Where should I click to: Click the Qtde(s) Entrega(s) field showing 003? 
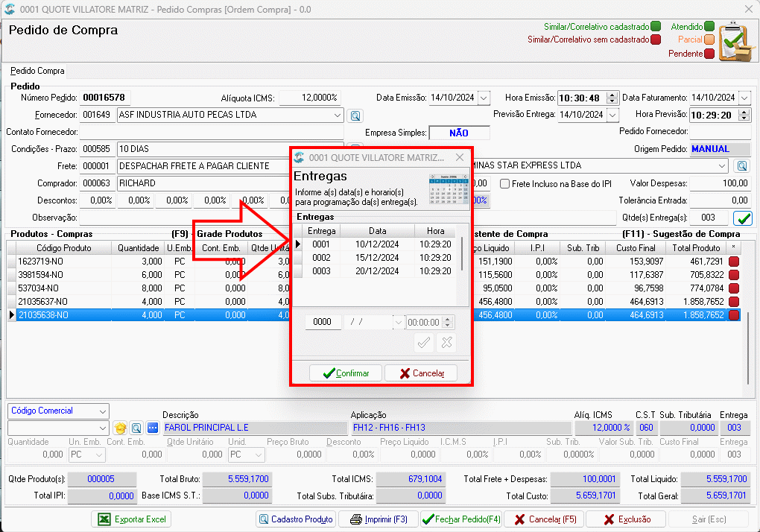pos(708,218)
